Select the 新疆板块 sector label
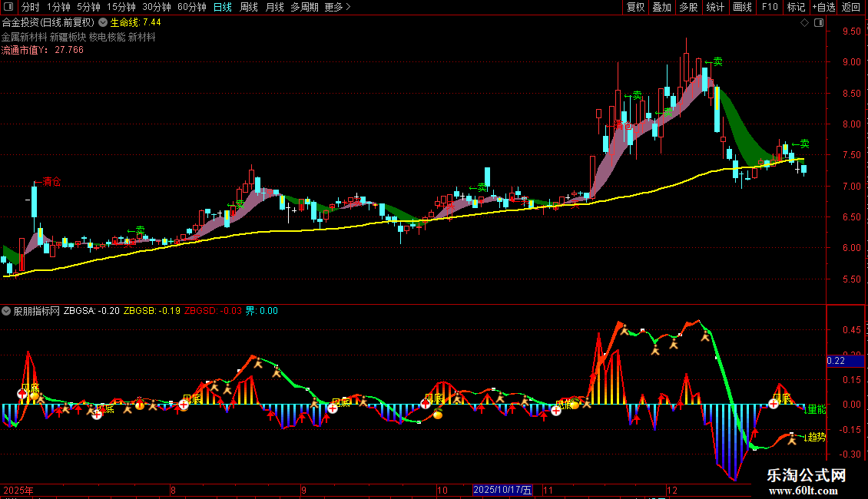This screenshot has height=499, width=868. pos(68,37)
